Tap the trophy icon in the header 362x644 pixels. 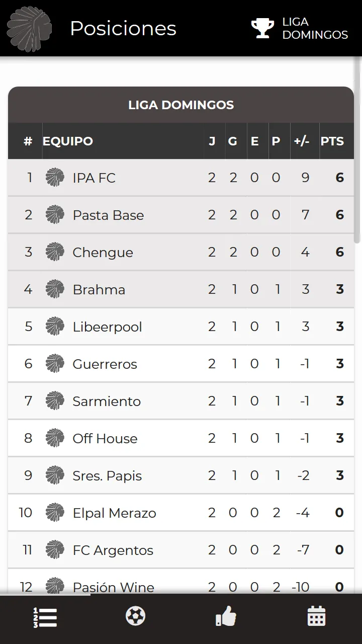tap(262, 28)
